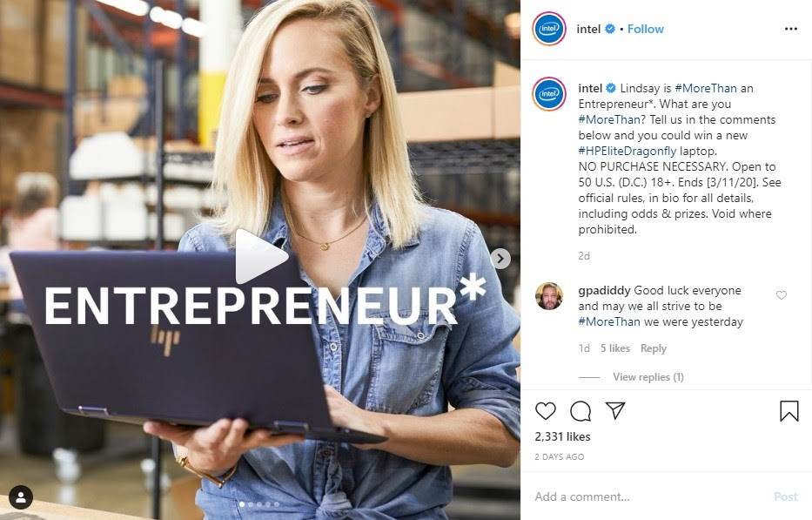Reply to gpadiddy's comment
The height and width of the screenshot is (520, 812).
pyautogui.click(x=653, y=348)
